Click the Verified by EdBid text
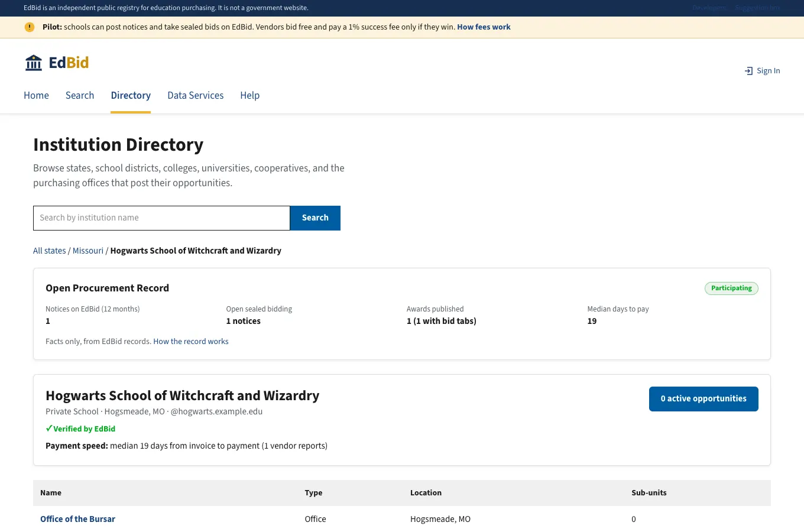This screenshot has width=804, height=532. coord(84,429)
